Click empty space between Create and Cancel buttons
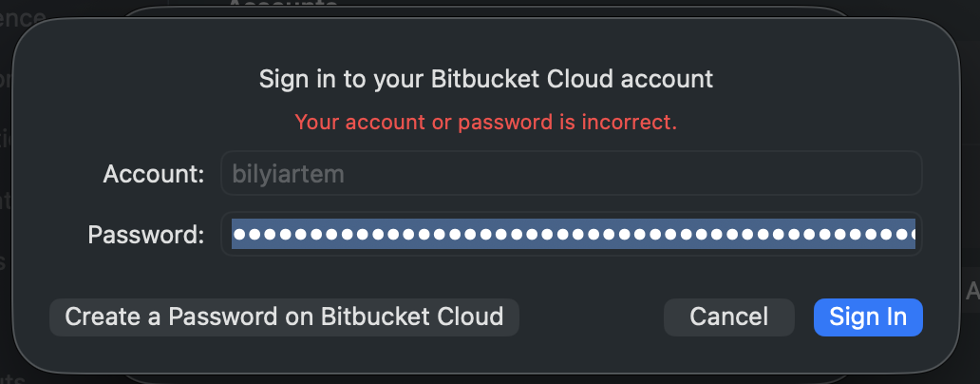This screenshot has width=980, height=384. tap(591, 317)
